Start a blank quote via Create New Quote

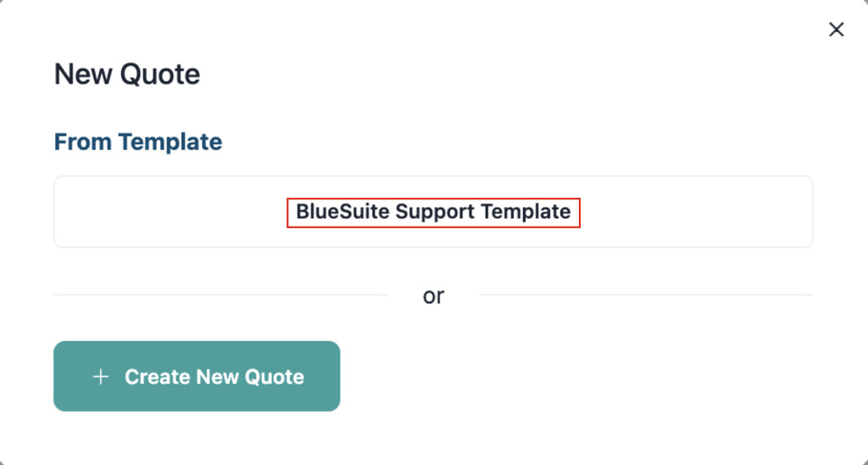197,376
